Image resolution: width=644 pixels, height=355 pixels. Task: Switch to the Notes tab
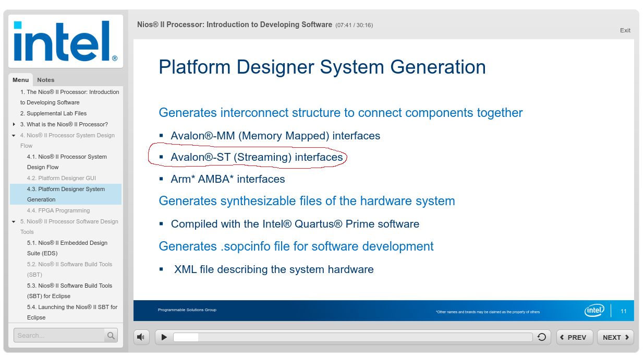pyautogui.click(x=45, y=80)
